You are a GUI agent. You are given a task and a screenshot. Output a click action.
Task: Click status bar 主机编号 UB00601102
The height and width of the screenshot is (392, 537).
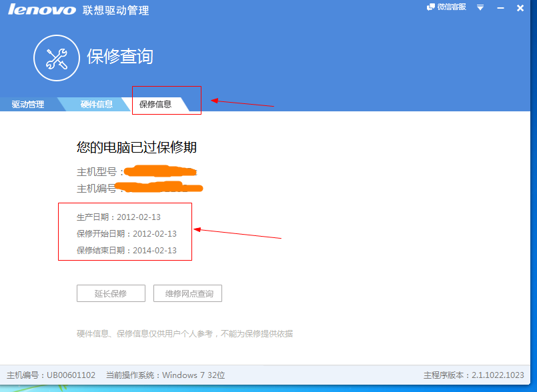coord(51,375)
